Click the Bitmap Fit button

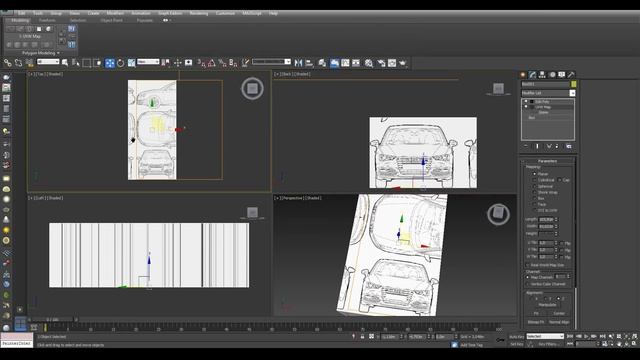click(x=536, y=322)
